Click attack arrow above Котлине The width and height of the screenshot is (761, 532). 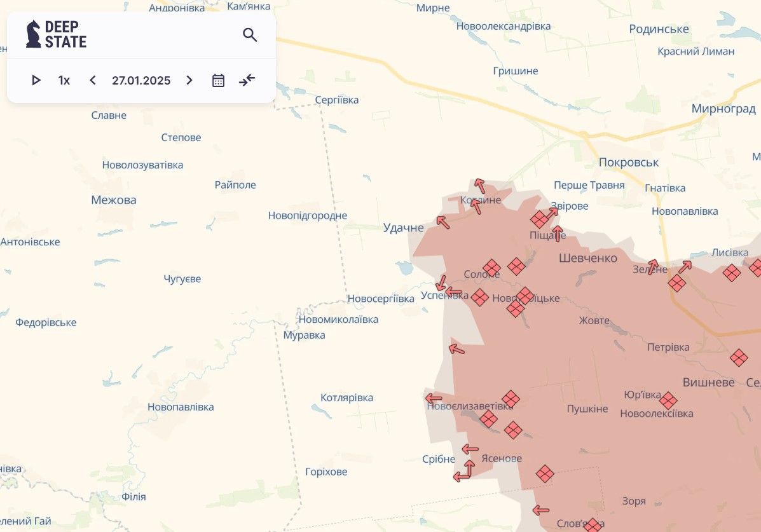point(479,186)
